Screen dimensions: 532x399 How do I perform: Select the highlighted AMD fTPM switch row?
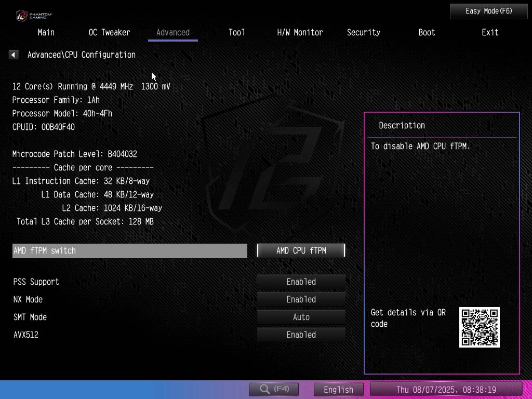(130, 250)
